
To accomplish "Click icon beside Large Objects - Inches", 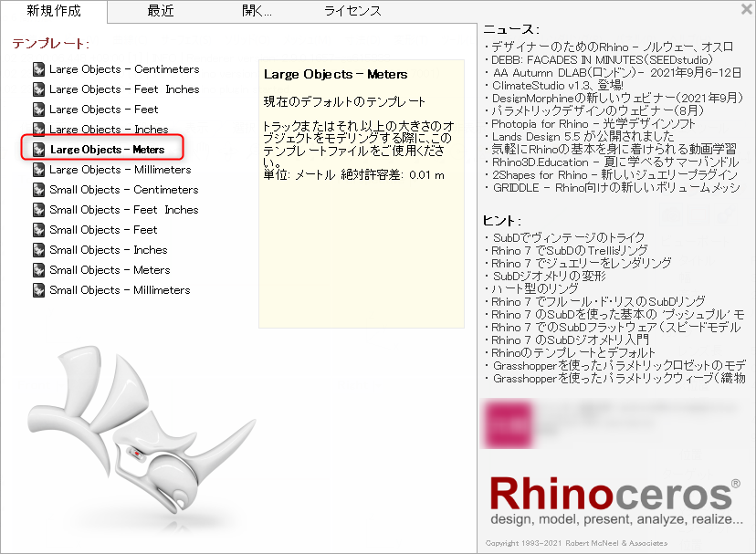I will click(39, 130).
